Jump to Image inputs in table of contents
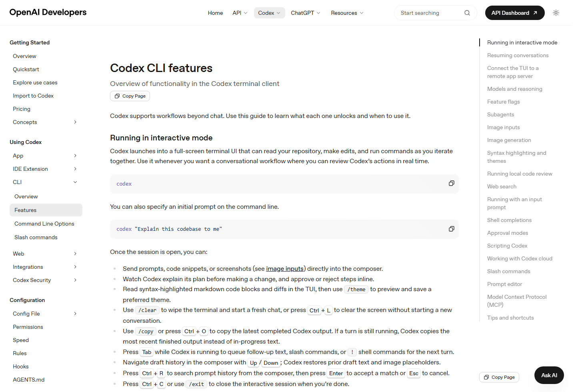 coord(503,127)
